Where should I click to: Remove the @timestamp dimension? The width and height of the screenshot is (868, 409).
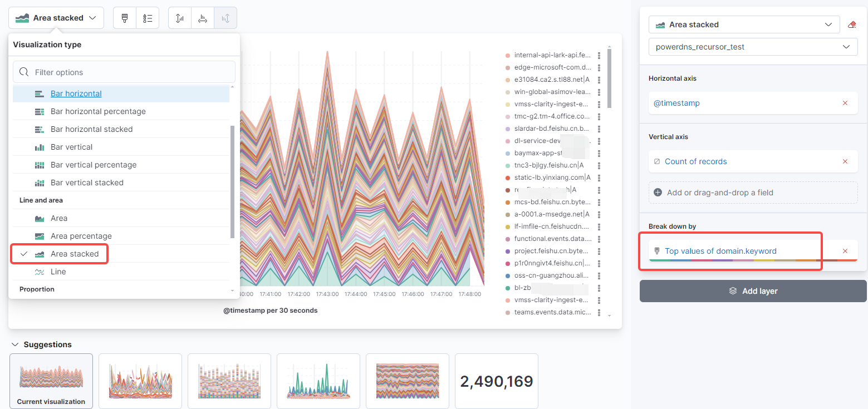tap(845, 103)
